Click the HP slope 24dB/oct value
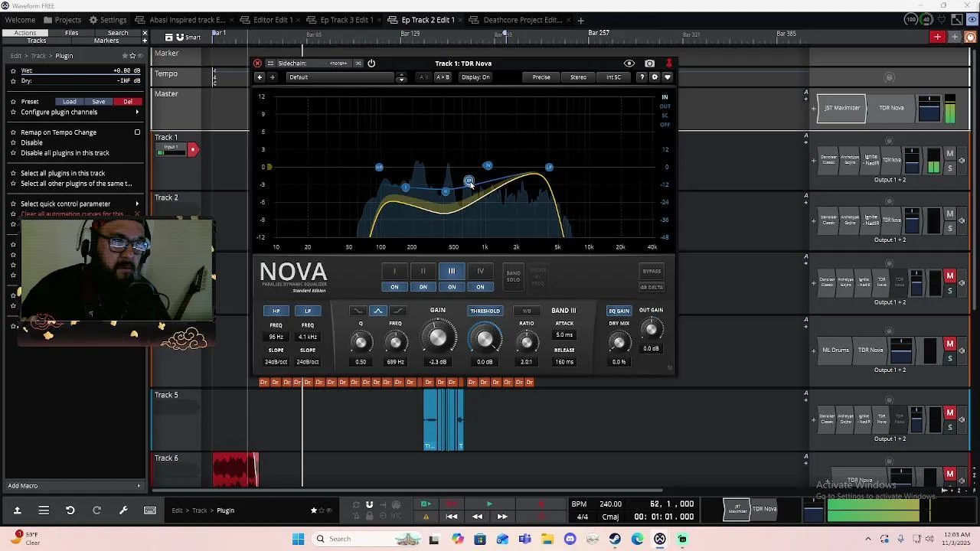 pos(276,362)
